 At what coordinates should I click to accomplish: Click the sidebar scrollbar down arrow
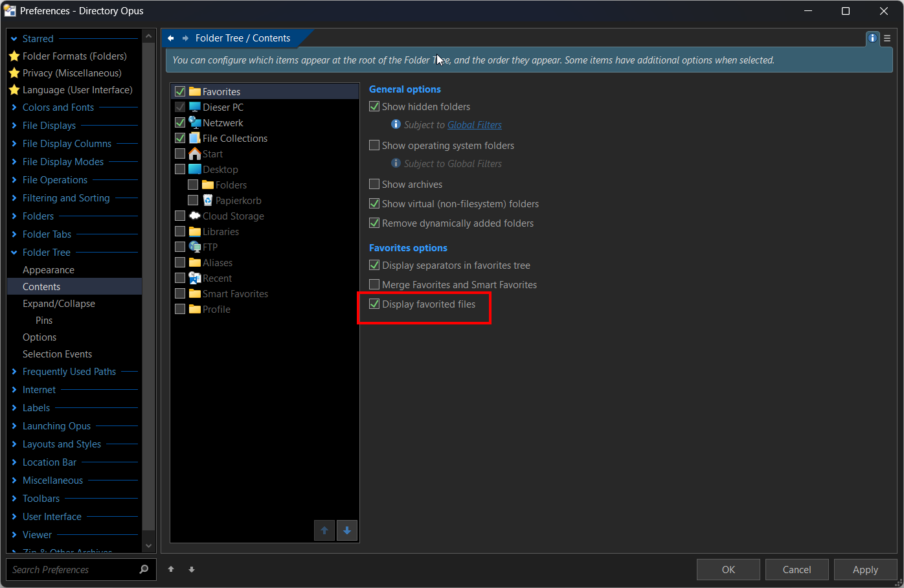[x=149, y=546]
